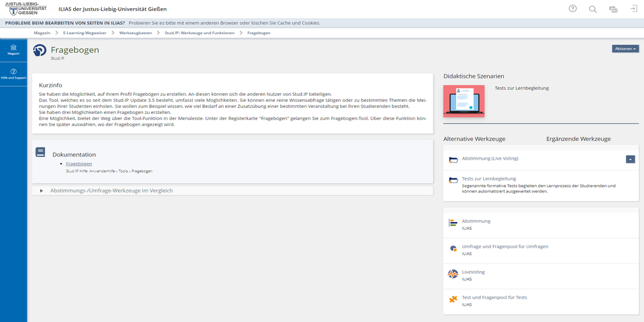This screenshot has width=644, height=322.
Task: Open Test und Fragenpool für Tests
Action: pos(494,297)
